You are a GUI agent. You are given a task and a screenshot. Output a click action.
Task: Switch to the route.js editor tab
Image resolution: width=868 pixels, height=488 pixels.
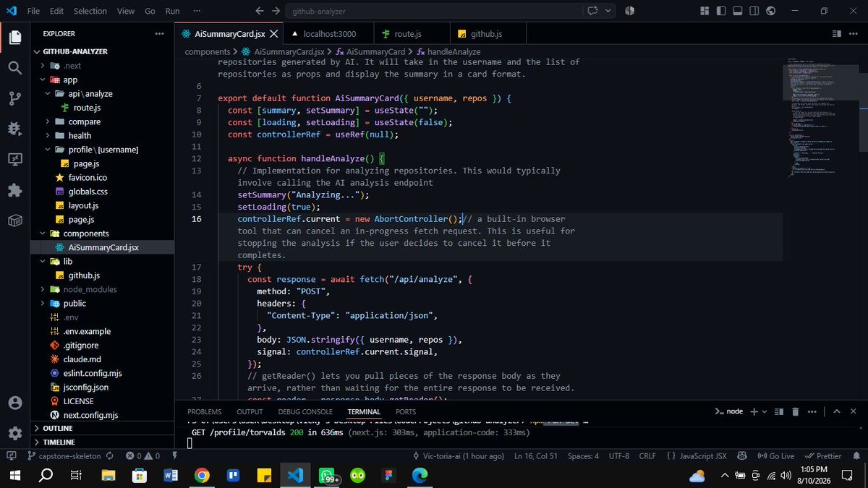tap(412, 34)
